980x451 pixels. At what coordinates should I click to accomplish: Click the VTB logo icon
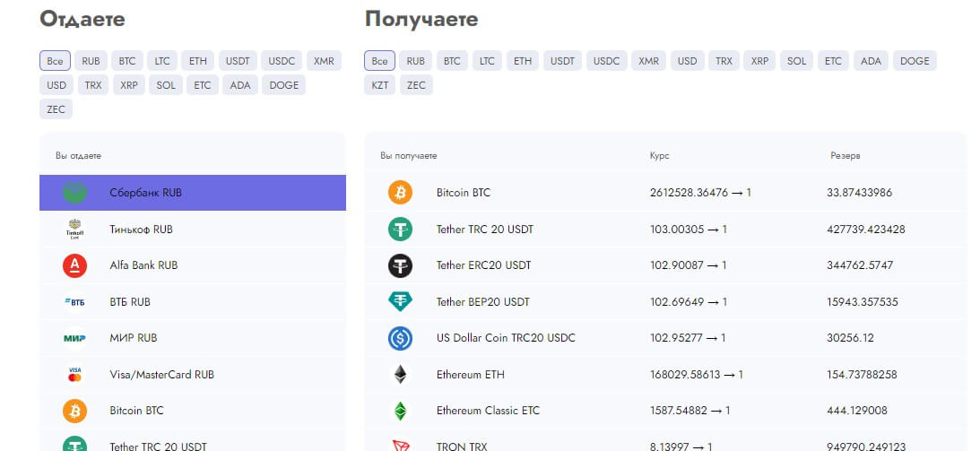[x=74, y=302]
